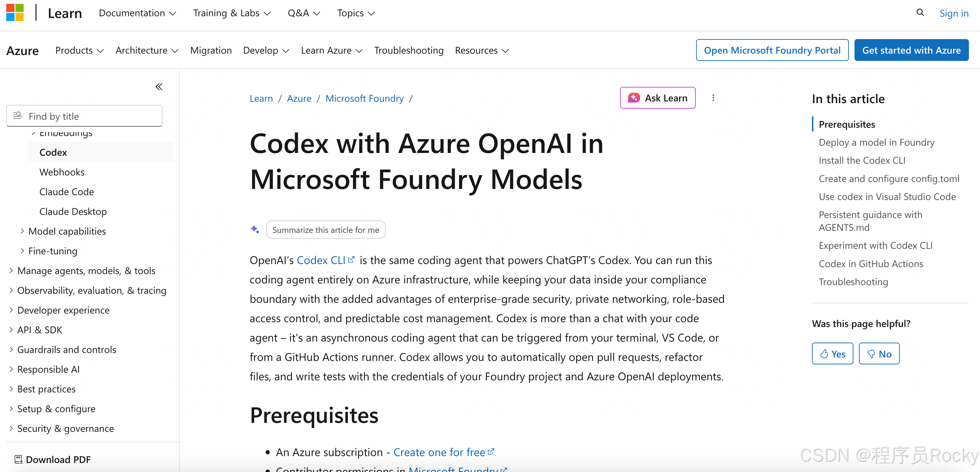Open the Troubleshooting menu item
The image size is (980, 472).
tap(409, 50)
